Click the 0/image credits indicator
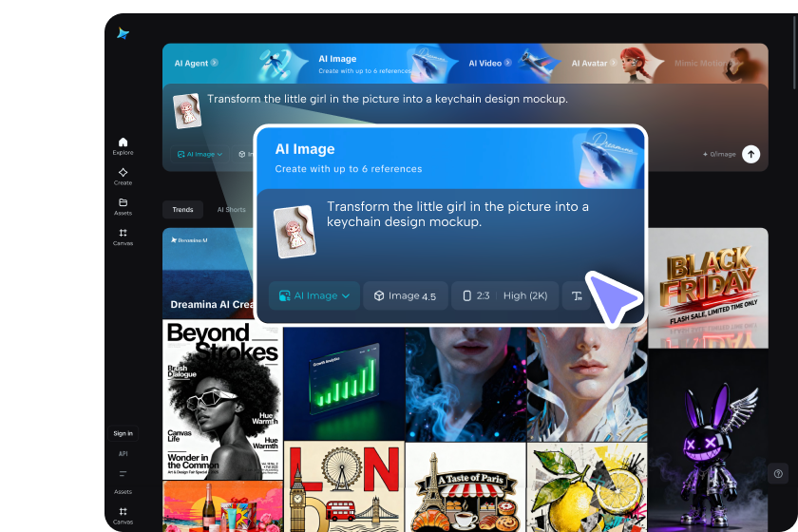The height and width of the screenshot is (532, 798). click(719, 154)
